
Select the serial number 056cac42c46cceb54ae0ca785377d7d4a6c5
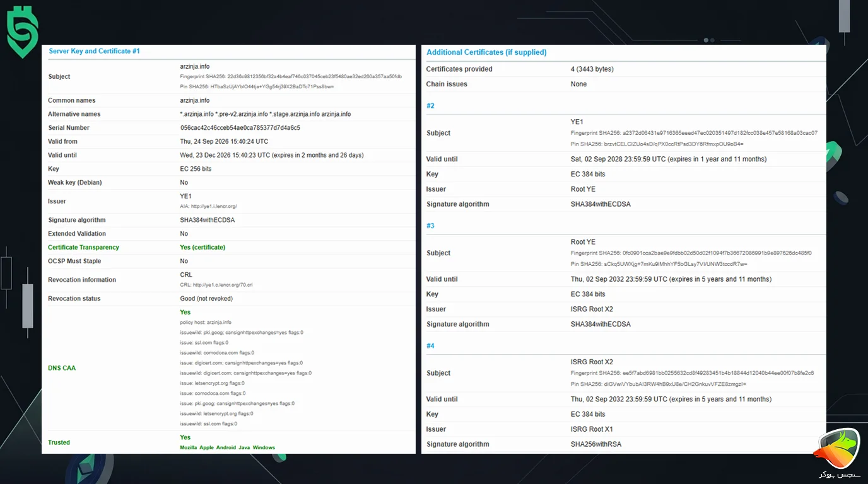(x=240, y=128)
